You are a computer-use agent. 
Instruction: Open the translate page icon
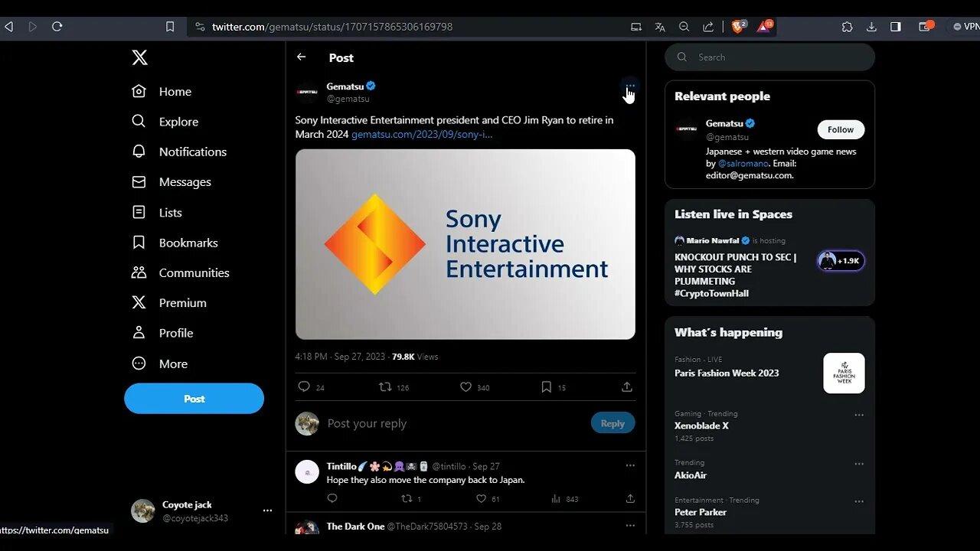tap(660, 26)
